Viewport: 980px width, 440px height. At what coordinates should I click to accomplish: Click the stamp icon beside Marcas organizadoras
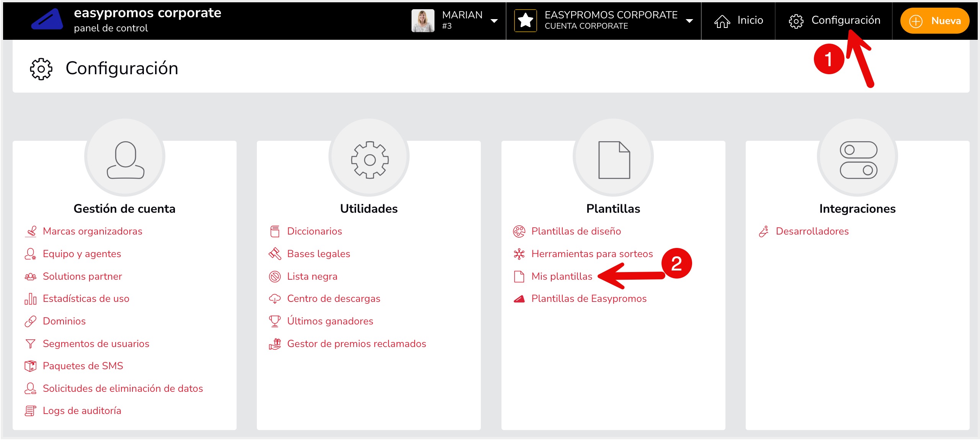point(31,231)
